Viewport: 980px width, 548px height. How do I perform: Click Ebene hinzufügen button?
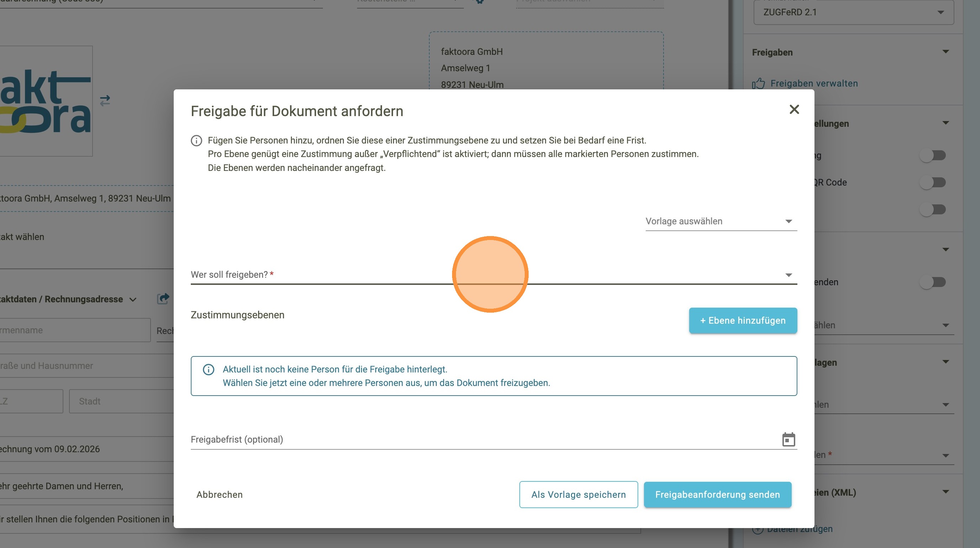[743, 320]
